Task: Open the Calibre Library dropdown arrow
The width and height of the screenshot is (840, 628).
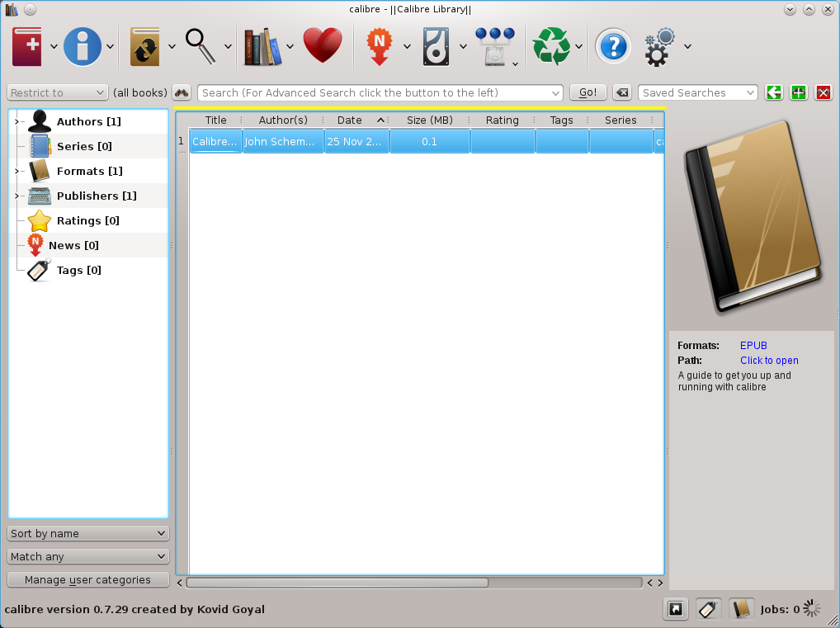Action: click(290, 46)
